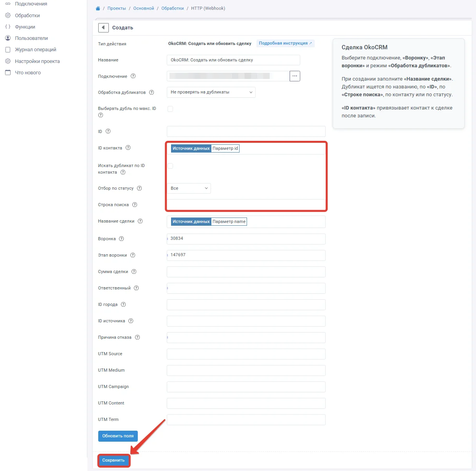Toggle Выбирать дубль по макс. ID checkbox

(x=170, y=109)
